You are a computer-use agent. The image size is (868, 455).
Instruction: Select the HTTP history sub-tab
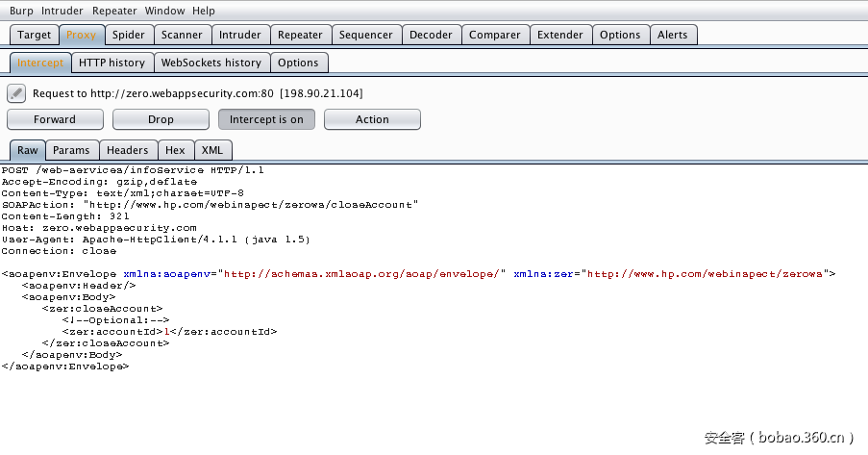point(112,63)
